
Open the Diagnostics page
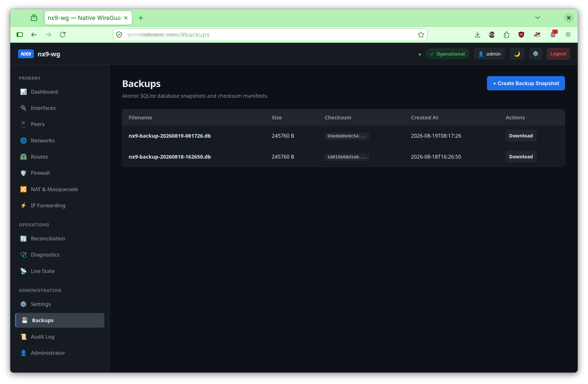coord(59,255)
